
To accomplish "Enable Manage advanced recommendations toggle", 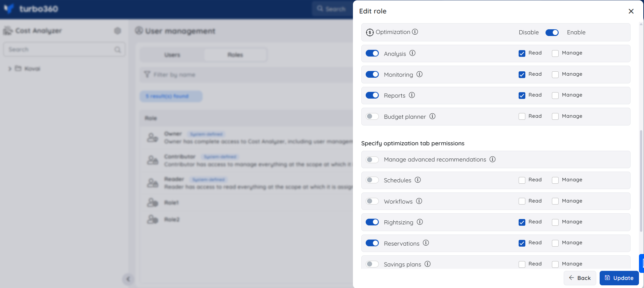I will (372, 159).
